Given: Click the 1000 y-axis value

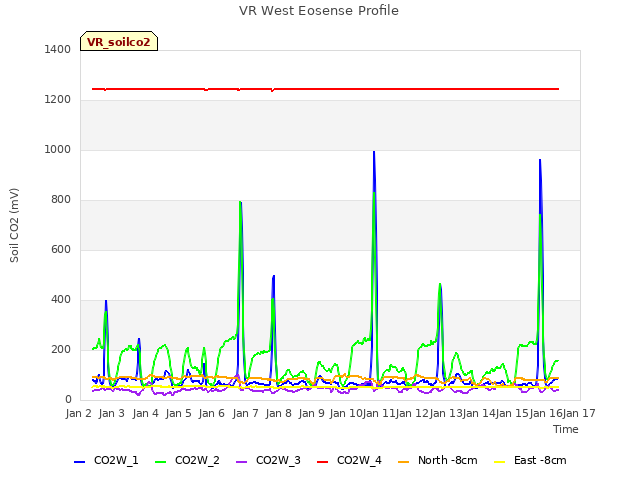Looking at the screenshot, I should [x=58, y=149].
